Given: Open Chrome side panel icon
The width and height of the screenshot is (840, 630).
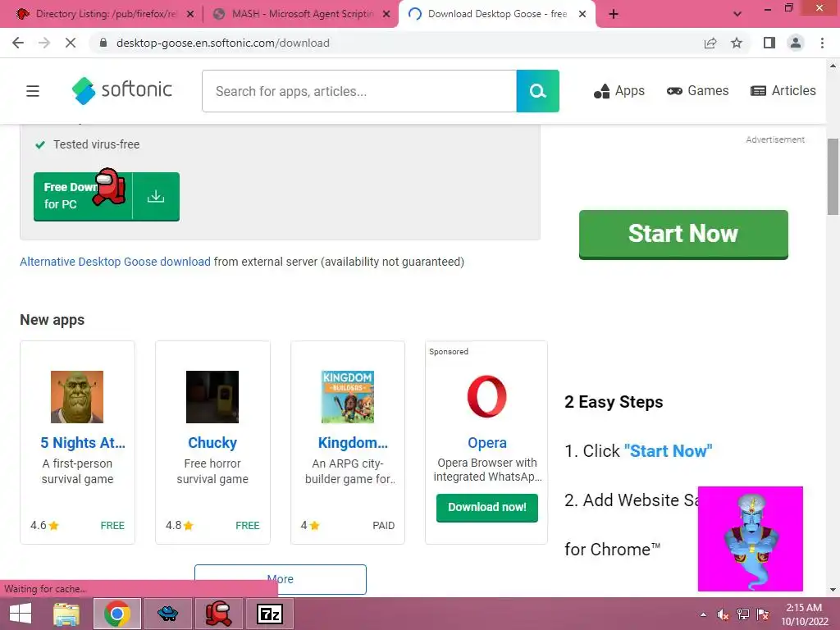Looking at the screenshot, I should pos(769,43).
